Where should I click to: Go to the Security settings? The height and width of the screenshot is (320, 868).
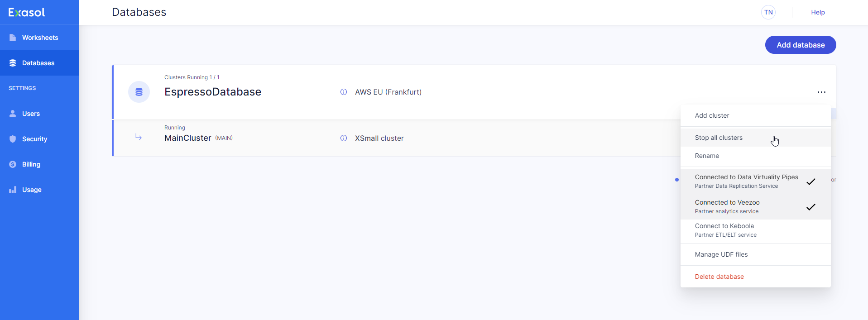(x=34, y=139)
